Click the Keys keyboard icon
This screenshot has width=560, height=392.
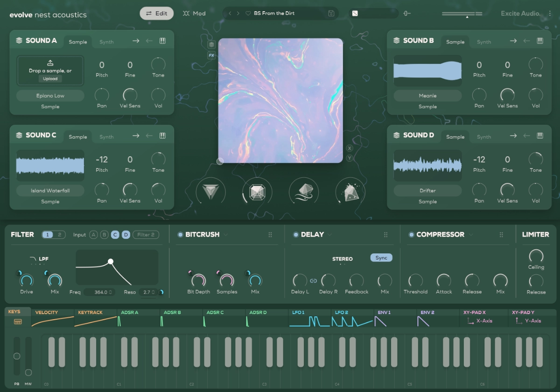[x=18, y=322]
